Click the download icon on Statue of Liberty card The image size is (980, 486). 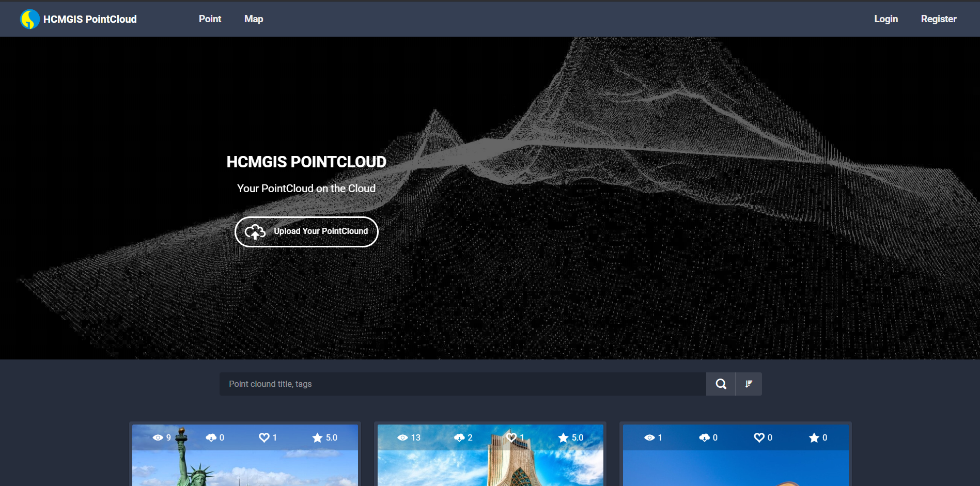click(211, 437)
